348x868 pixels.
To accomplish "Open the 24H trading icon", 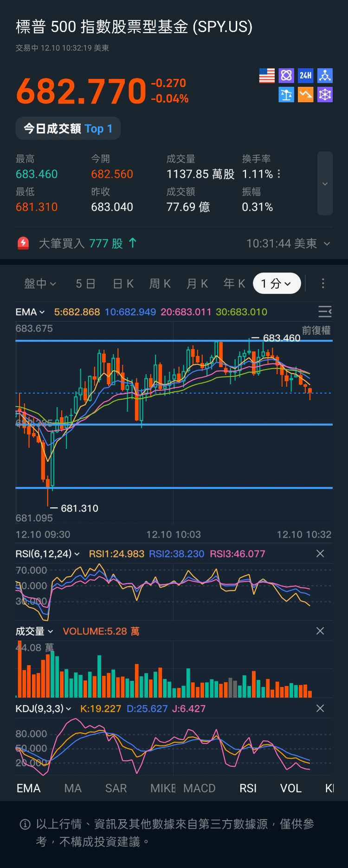I will point(305,76).
